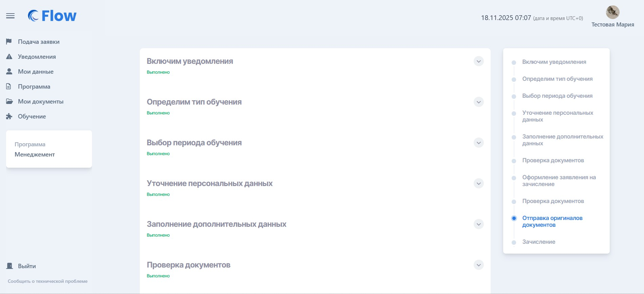This screenshot has width=644, height=294.
Task: Click the door icon beside Выйти
Action: coord(10,266)
